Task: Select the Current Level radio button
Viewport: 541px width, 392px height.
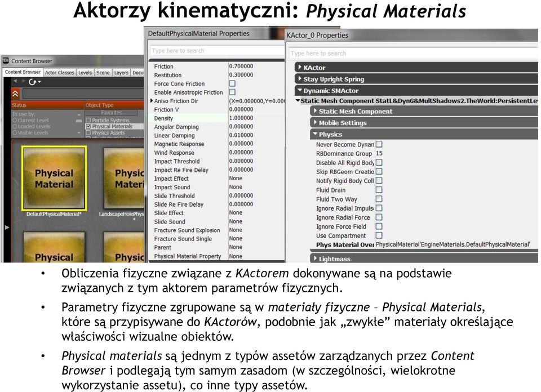Action: click(15, 121)
